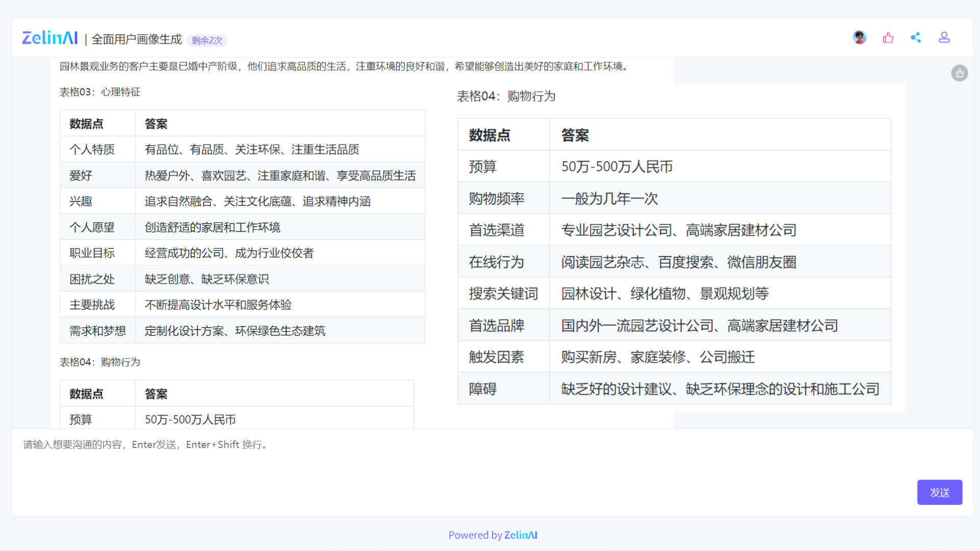
Task: Click the 搜索关键词 row label
Action: tap(503, 294)
